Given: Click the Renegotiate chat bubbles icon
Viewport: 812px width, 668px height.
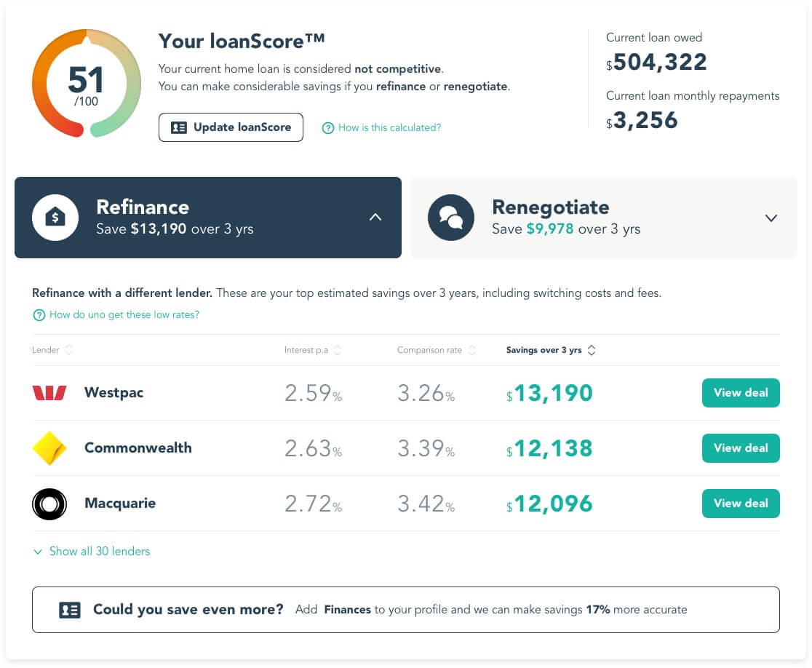Looking at the screenshot, I should coord(451,218).
